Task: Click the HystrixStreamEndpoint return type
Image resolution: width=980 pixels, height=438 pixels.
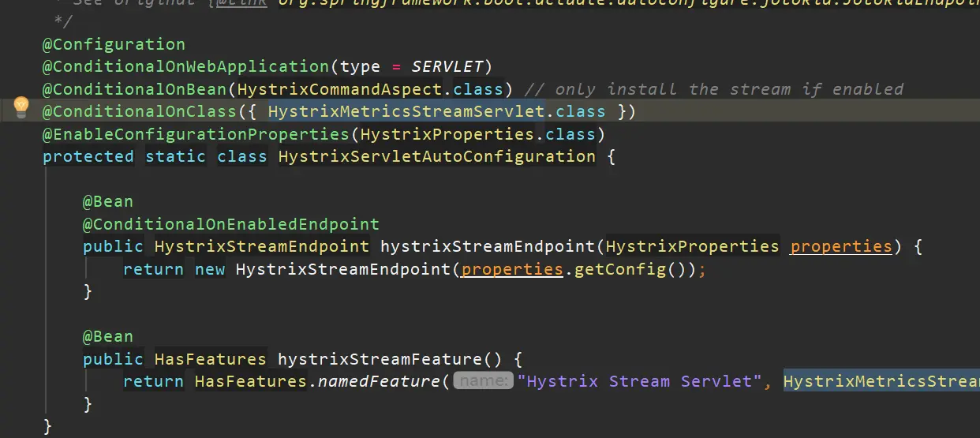Action: (x=262, y=246)
